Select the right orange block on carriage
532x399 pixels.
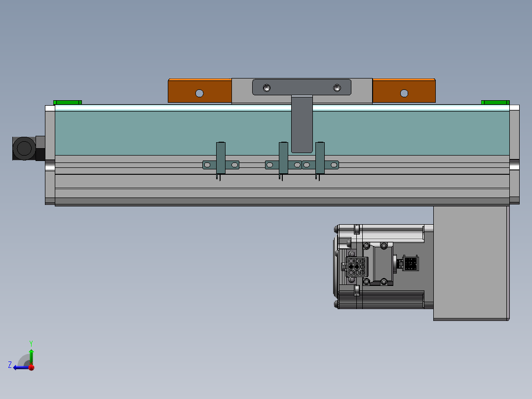(x=404, y=91)
